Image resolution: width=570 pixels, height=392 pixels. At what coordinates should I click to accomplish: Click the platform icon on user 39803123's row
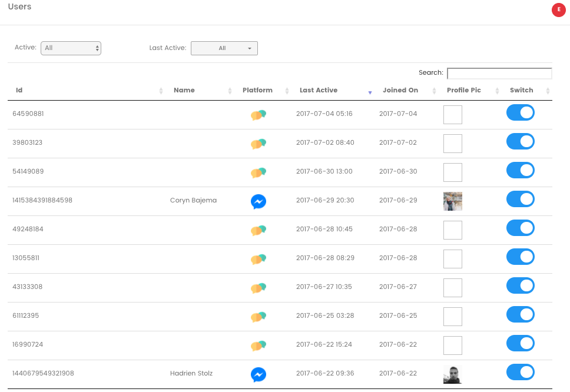pos(258,144)
